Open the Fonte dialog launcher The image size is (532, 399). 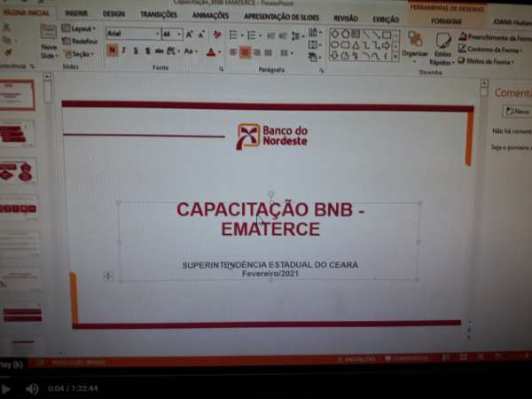(221, 69)
